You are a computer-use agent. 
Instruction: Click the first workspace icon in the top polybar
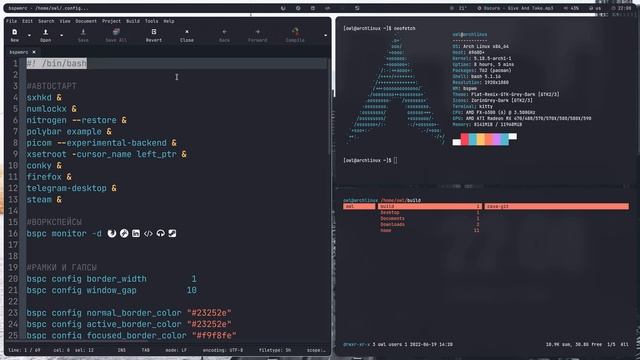click(283, 8)
